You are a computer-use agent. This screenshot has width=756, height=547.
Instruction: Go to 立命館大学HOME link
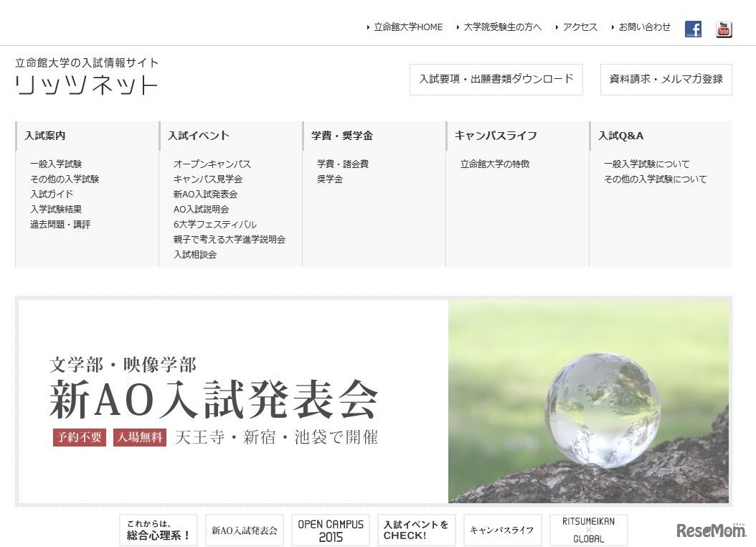[408, 27]
